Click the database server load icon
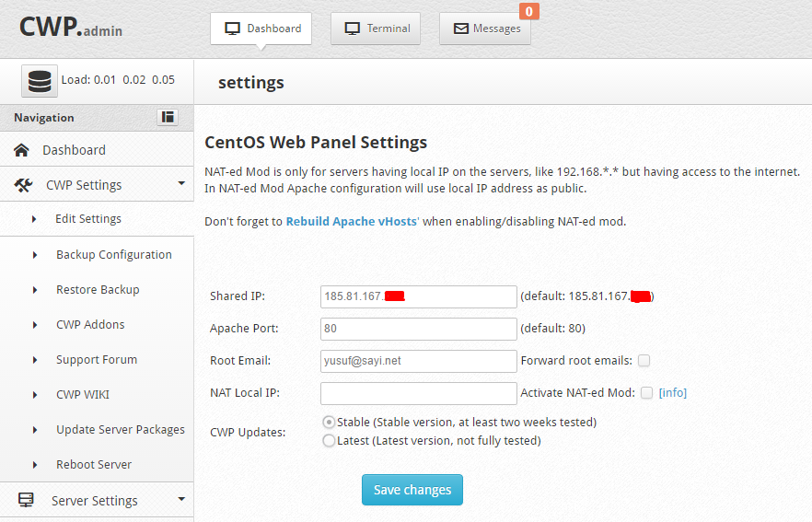Image resolution: width=812 pixels, height=522 pixels. click(40, 81)
